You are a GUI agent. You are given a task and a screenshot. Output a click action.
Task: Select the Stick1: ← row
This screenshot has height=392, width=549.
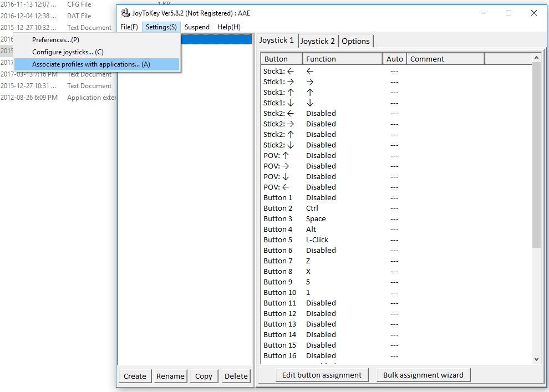coord(396,72)
